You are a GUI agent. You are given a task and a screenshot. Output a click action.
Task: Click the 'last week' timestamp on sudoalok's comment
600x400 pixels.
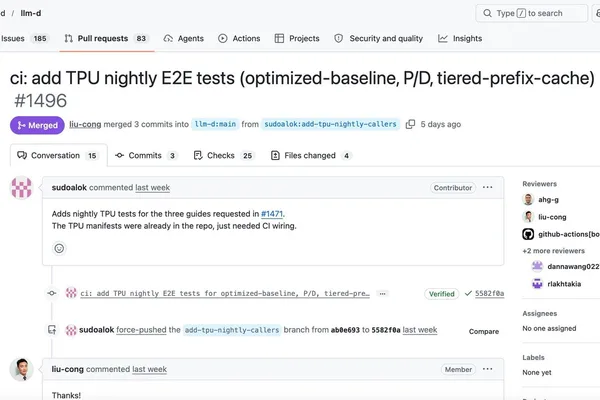tap(152, 188)
